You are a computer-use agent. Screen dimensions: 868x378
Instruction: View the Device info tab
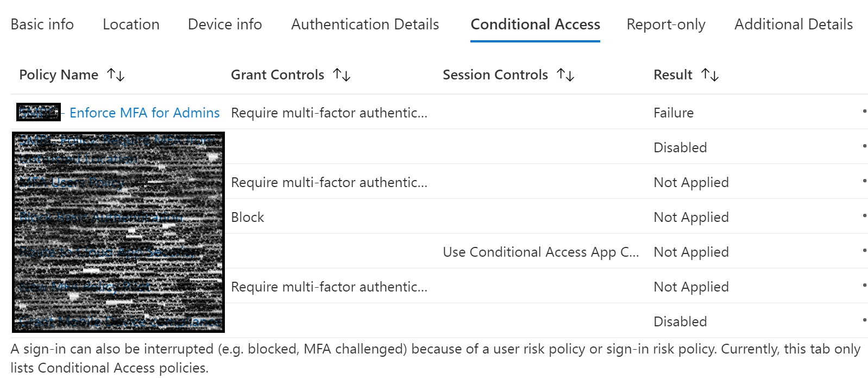point(224,24)
